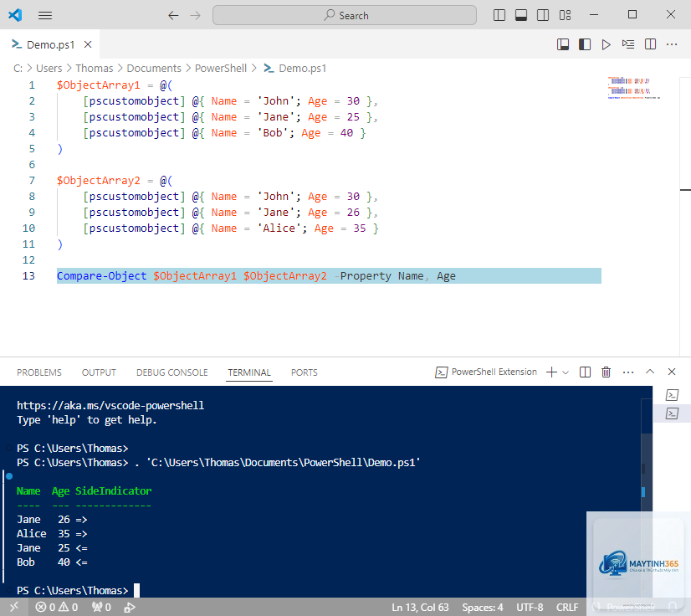Open the PowerShell breadcrumb
Image resolution: width=691 pixels, height=616 pixels.
221,69
